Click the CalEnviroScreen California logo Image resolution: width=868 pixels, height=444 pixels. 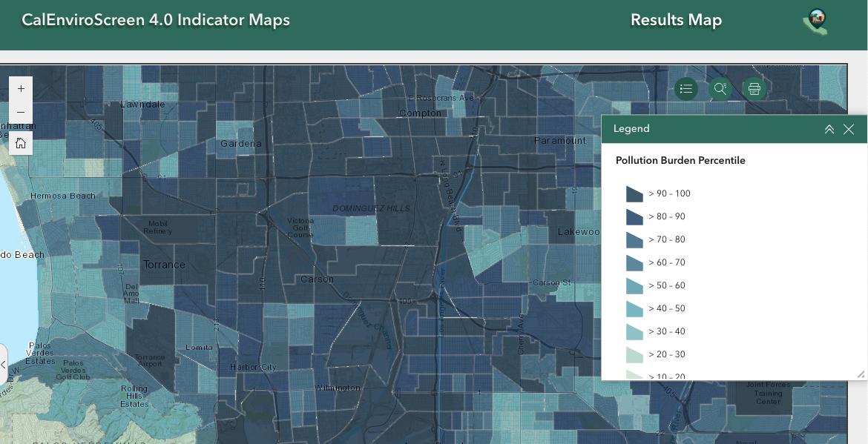815,22
